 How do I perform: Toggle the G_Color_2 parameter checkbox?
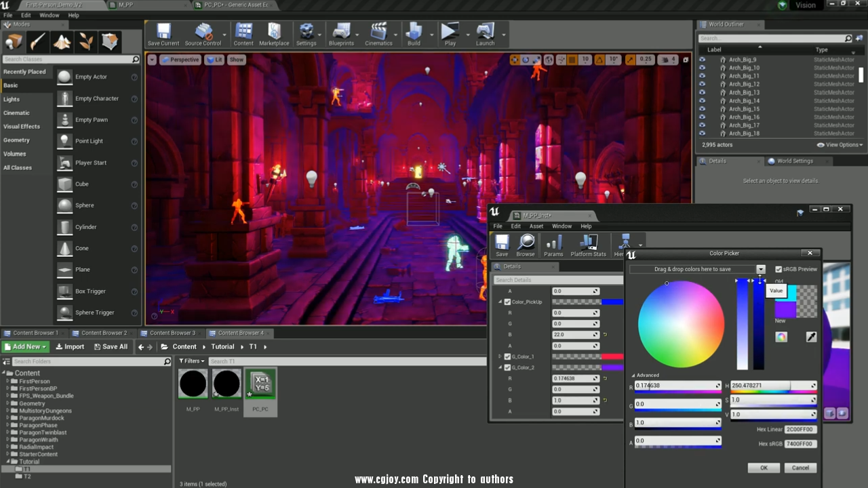point(507,367)
